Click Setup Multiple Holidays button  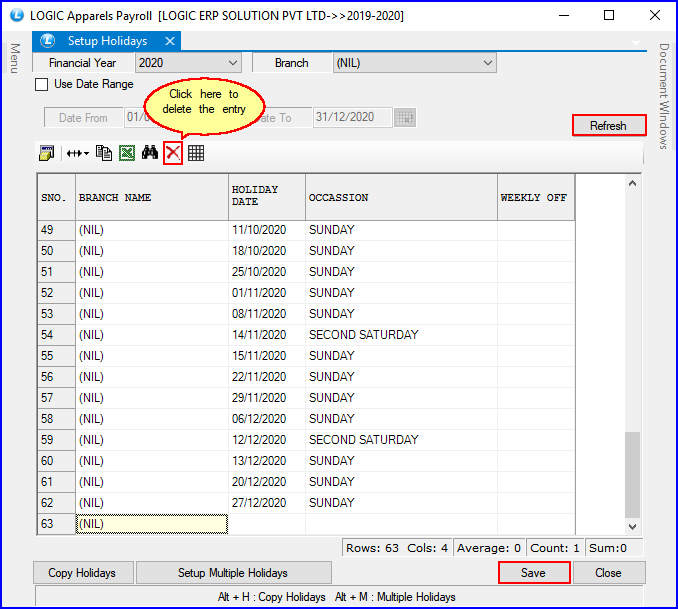233,573
